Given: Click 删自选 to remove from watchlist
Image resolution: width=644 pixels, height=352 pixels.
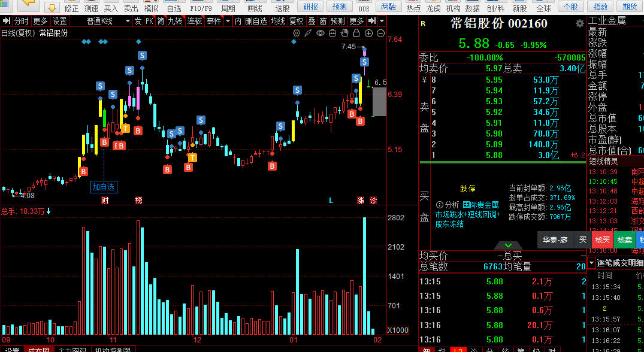Looking at the screenshot, I should (x=256, y=21).
